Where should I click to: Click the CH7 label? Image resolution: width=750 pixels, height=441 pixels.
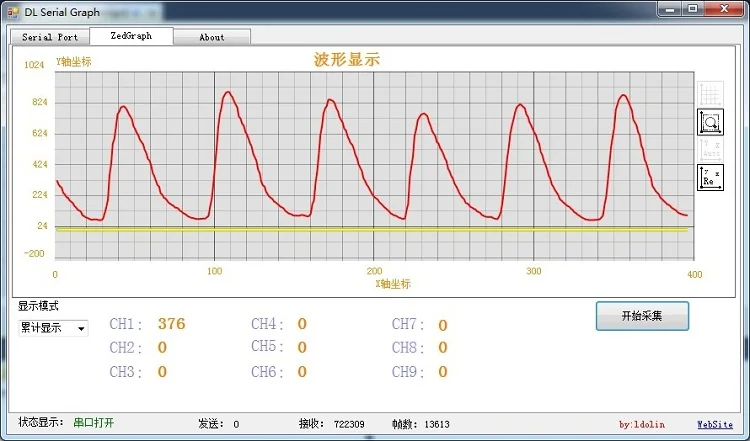408,324
